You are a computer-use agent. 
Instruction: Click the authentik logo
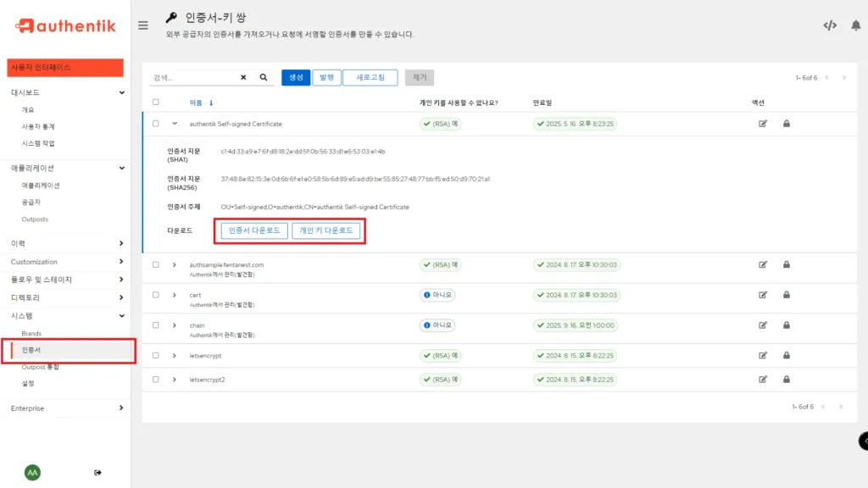point(64,26)
